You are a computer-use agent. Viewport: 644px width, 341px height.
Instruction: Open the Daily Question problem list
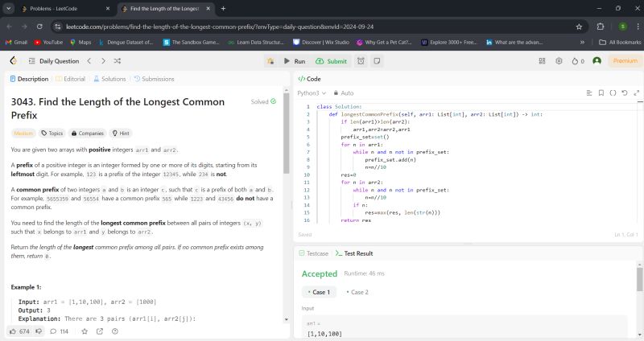54,61
